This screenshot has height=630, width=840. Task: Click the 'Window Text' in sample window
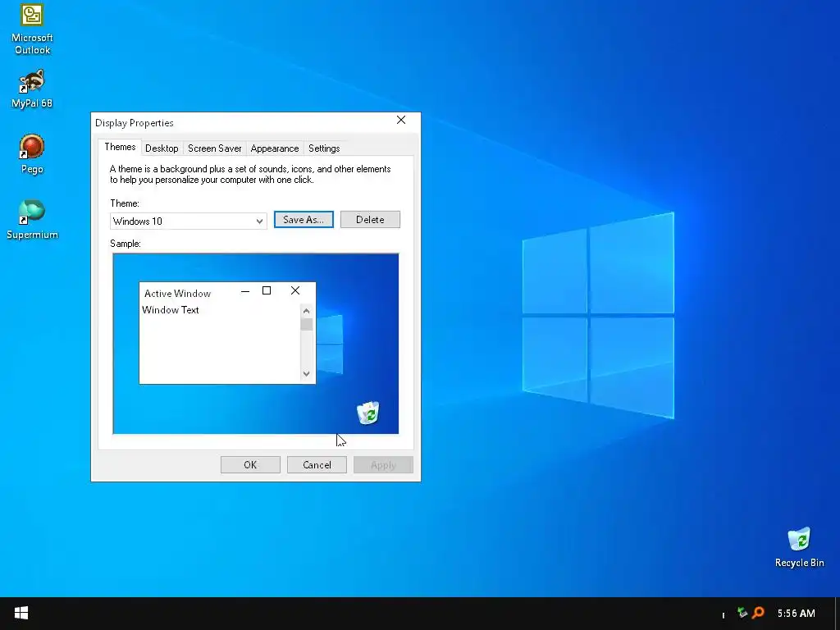tap(171, 309)
